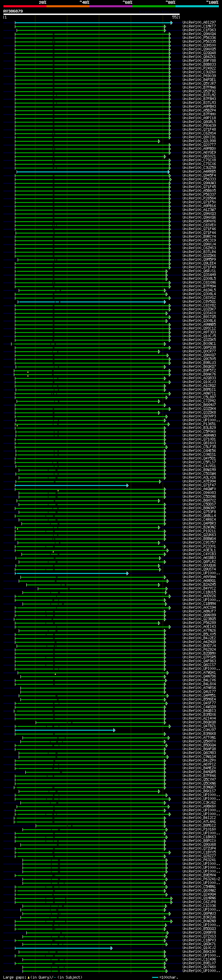Image resolution: width=222 pixels, height=980 pixels.
Task: Click the purple ~60% identity legend segment
Action: coord(111,6)
